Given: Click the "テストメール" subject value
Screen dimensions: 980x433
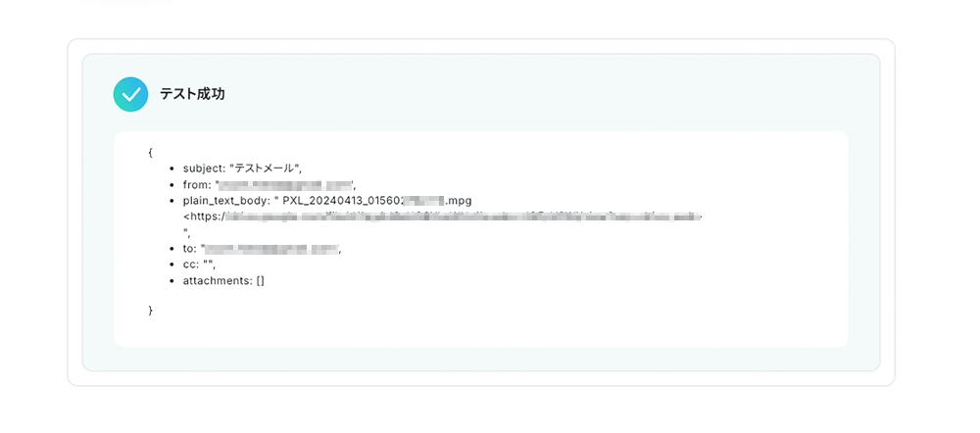Looking at the screenshot, I should [267, 168].
